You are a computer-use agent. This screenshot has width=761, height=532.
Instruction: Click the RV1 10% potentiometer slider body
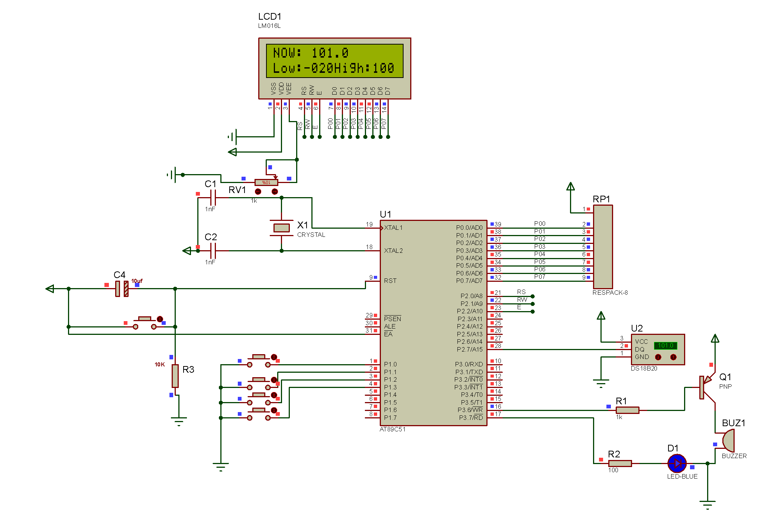(266, 182)
